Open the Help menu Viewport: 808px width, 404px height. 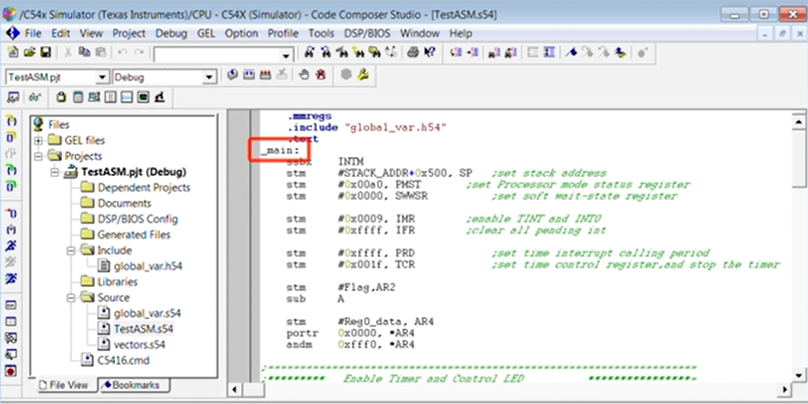point(461,33)
